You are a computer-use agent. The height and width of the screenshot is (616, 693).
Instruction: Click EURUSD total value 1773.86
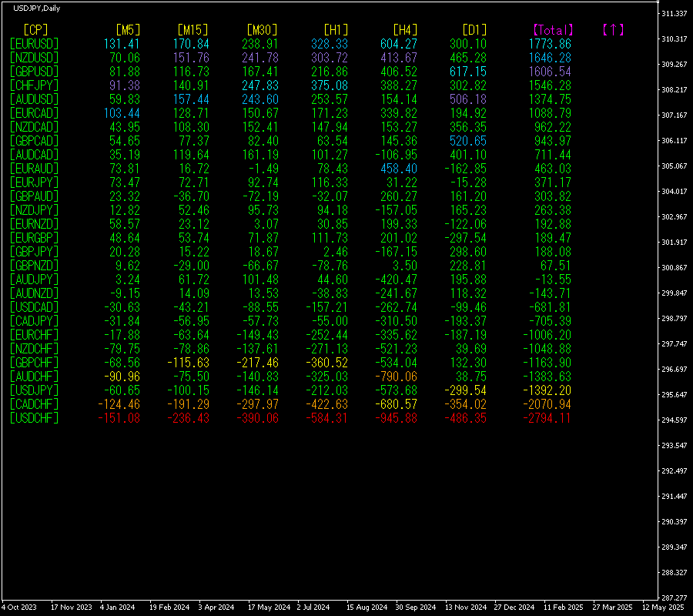click(550, 44)
